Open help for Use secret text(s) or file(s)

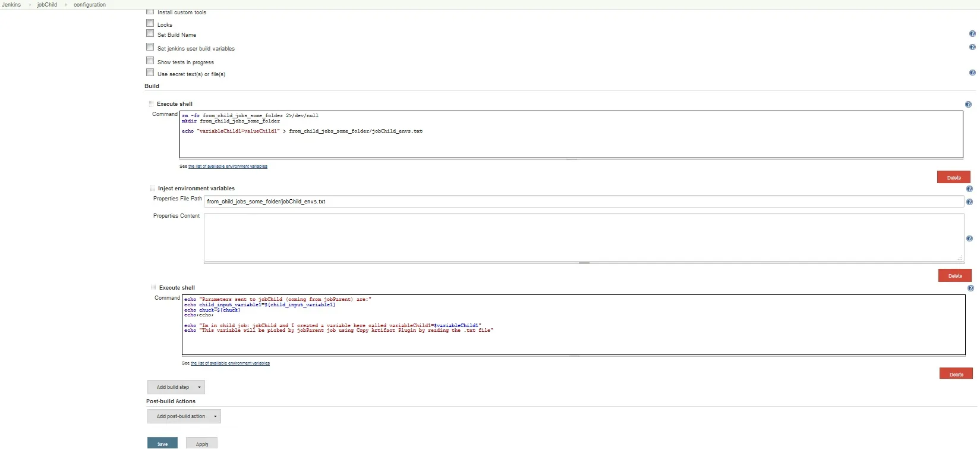(972, 73)
